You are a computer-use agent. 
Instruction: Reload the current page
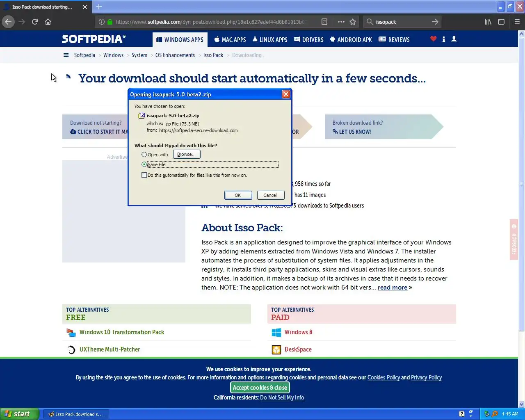point(35,22)
